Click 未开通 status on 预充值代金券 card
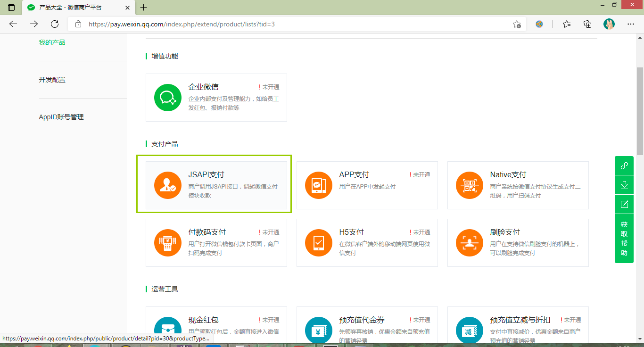Screen dimensions: 644x347 (420, 320)
